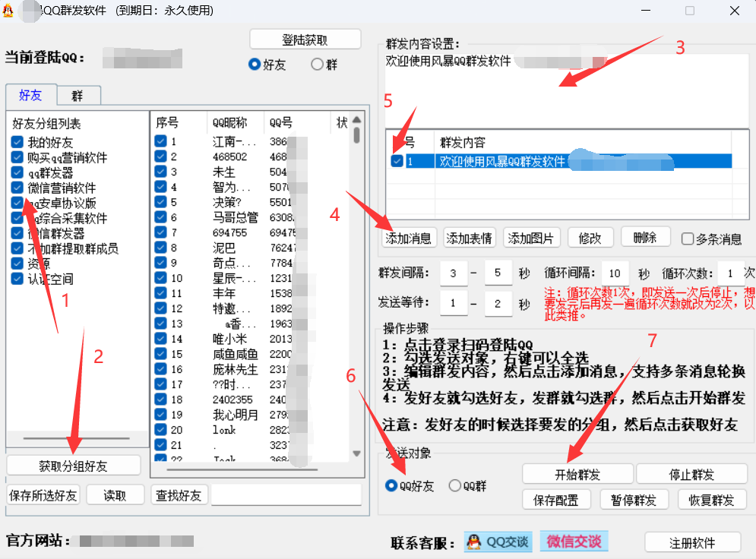Edit the 循环次数 value field

tap(730, 273)
